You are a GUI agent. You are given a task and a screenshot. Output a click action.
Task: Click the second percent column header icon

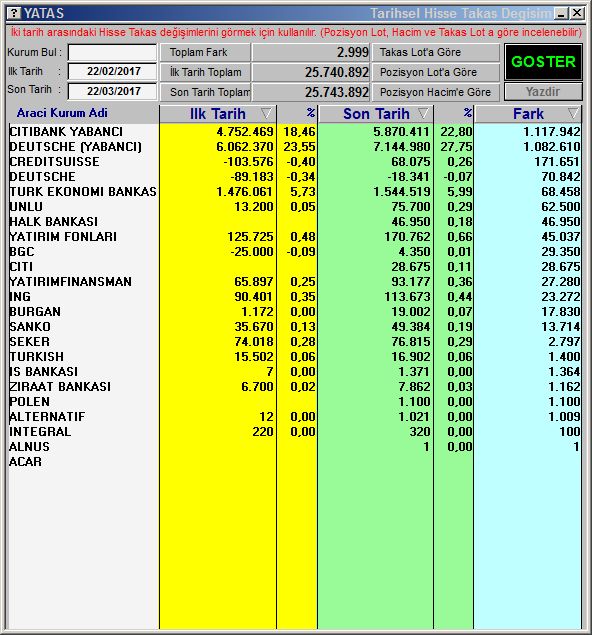coord(467,113)
